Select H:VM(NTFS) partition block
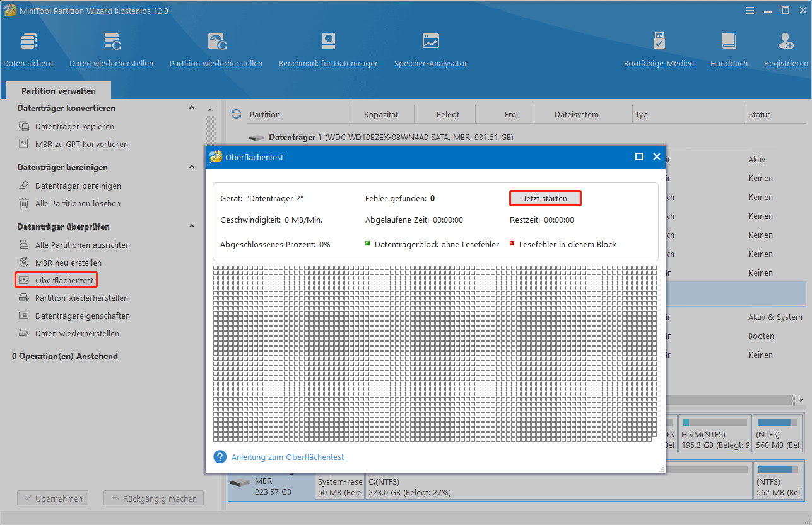This screenshot has height=525, width=812. coord(715,434)
